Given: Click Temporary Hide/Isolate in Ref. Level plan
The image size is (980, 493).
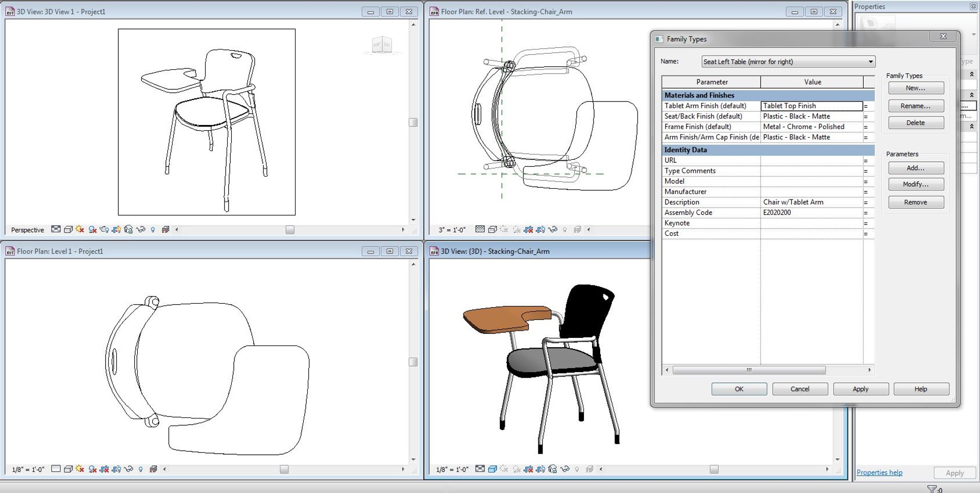Looking at the screenshot, I should (x=553, y=230).
